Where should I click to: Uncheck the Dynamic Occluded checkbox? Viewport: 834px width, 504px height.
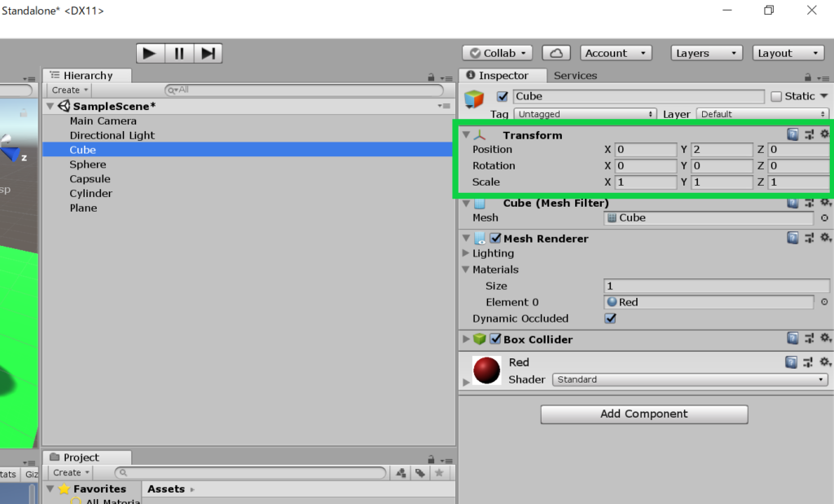pos(611,318)
